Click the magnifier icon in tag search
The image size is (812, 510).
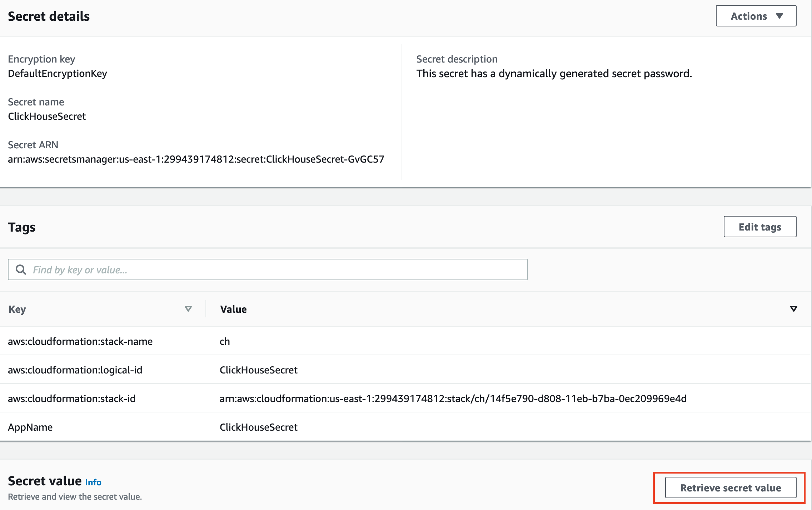(21, 270)
